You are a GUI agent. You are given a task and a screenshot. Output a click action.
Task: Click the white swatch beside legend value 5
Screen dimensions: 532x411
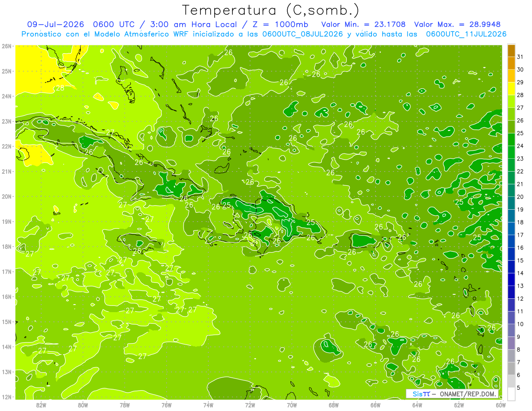[511, 394]
